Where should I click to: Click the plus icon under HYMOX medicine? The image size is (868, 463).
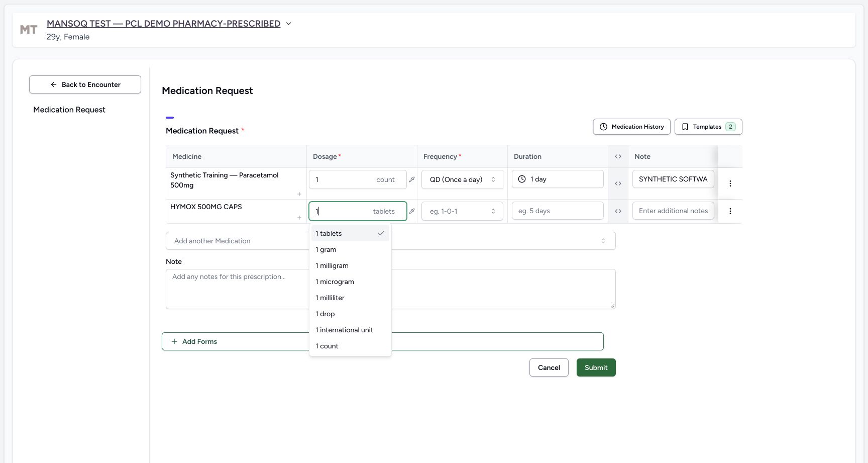pyautogui.click(x=299, y=218)
